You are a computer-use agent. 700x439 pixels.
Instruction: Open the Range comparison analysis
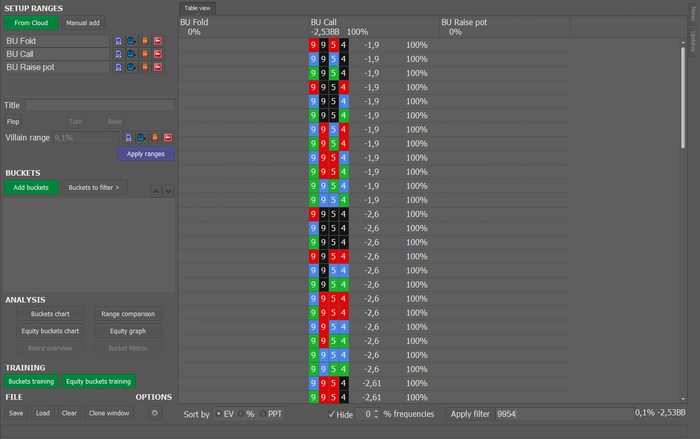[x=128, y=314]
